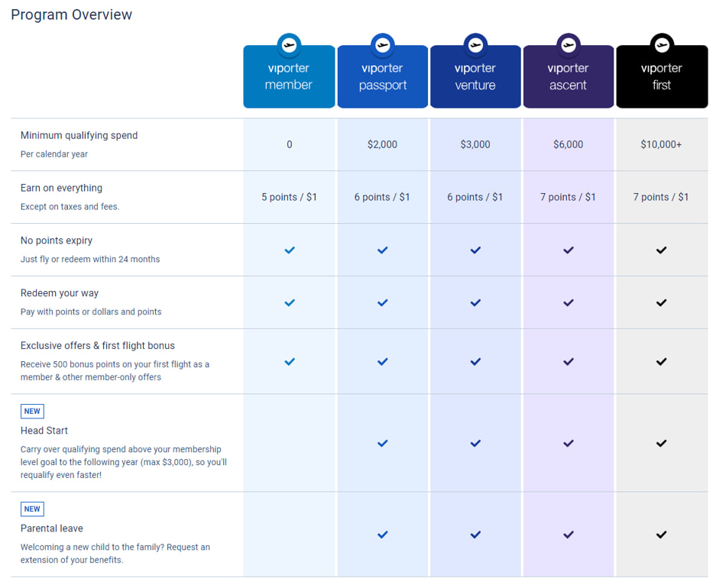Screen dimensions: 716x588
Task: Click first-tier checkmark in Parental leave row
Action: (x=662, y=535)
